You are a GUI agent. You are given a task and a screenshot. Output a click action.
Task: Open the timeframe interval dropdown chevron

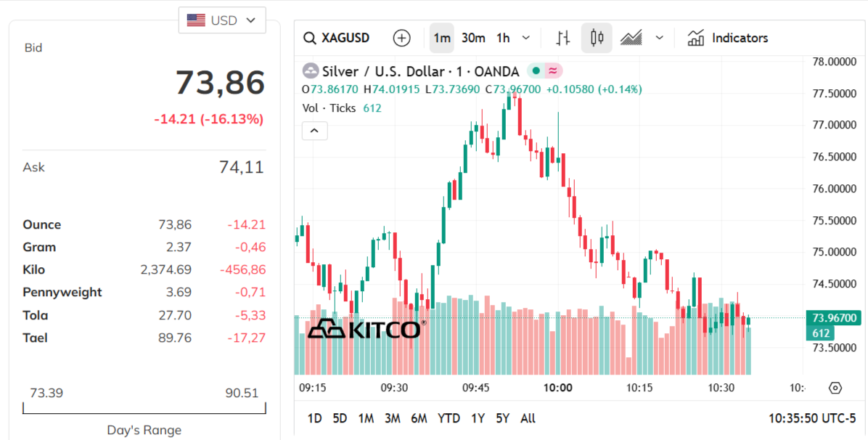click(x=525, y=37)
